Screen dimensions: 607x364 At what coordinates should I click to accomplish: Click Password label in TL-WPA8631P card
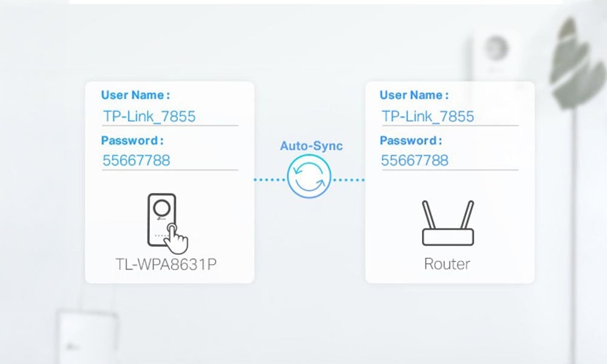[132, 141]
